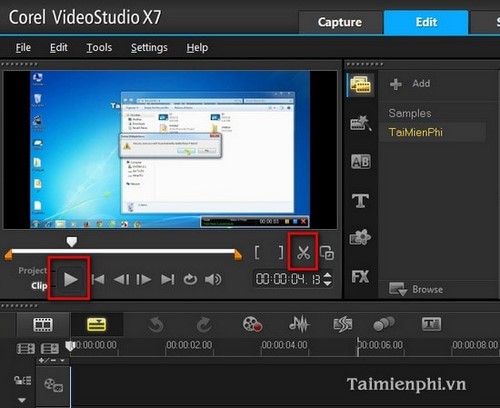500x408 pixels.
Task: Click the video track reel icon
Action: 53,385
